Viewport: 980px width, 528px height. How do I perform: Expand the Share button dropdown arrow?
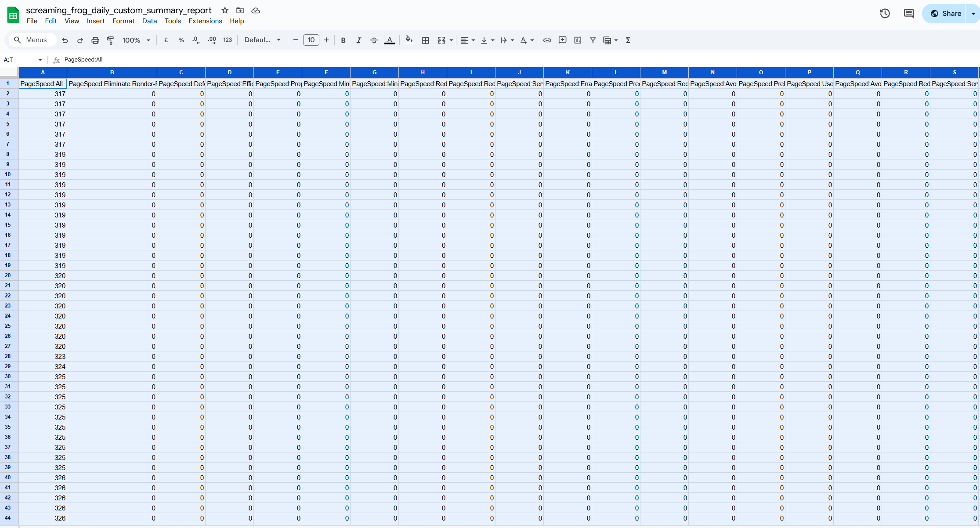[x=973, y=14]
